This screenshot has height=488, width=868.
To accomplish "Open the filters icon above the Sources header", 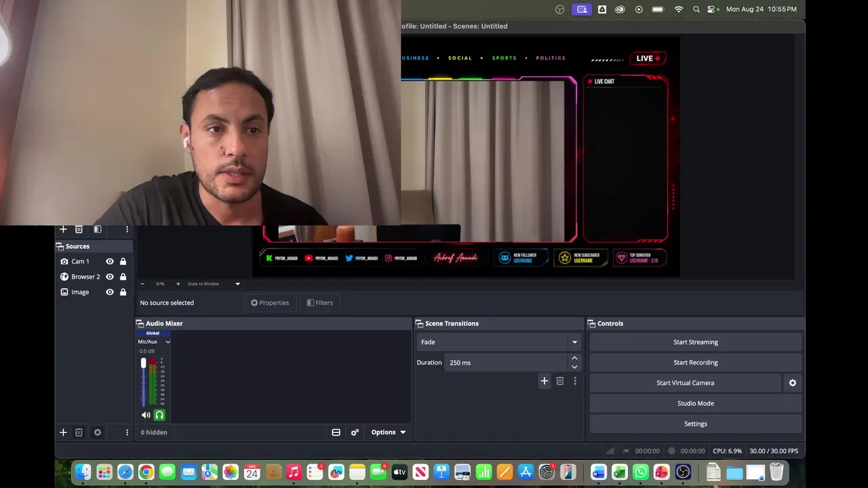I will pos(97,230).
